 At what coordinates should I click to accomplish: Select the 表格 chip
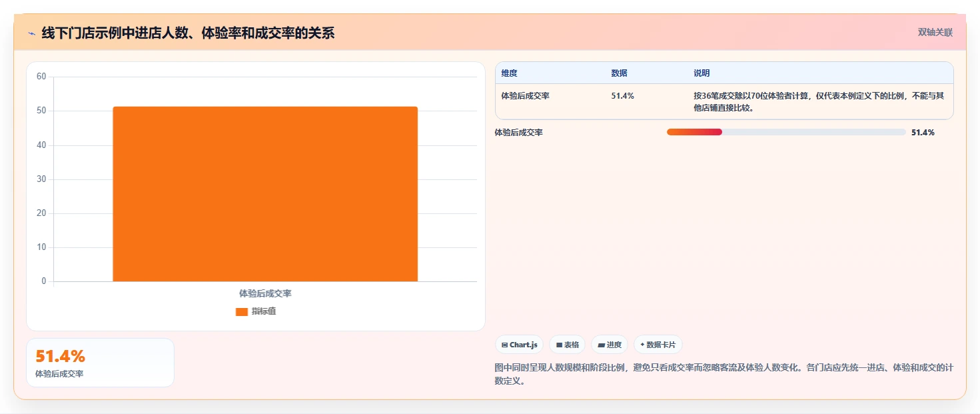tap(567, 345)
